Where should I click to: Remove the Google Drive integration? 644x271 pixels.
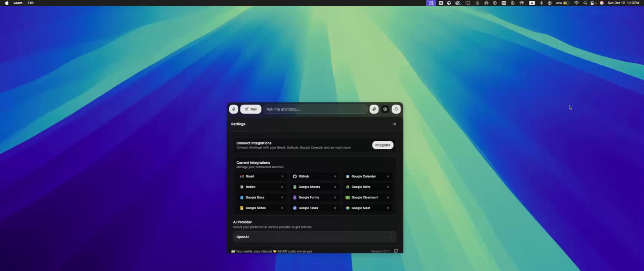click(388, 187)
